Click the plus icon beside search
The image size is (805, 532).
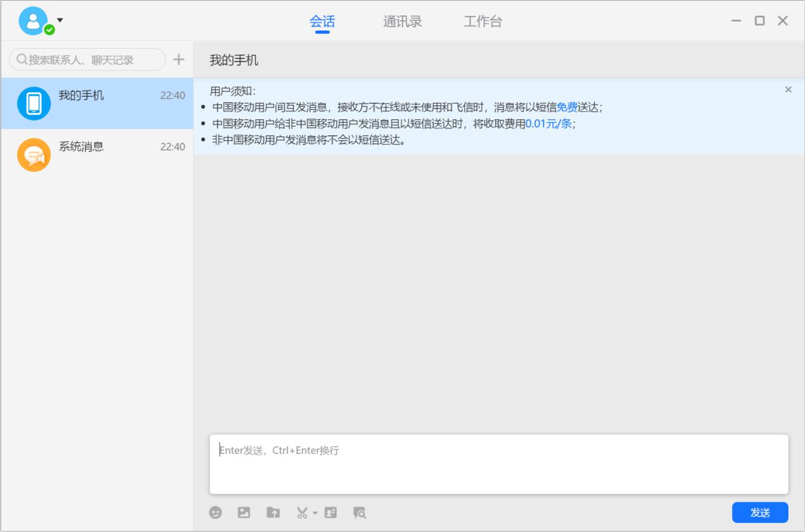(179, 60)
